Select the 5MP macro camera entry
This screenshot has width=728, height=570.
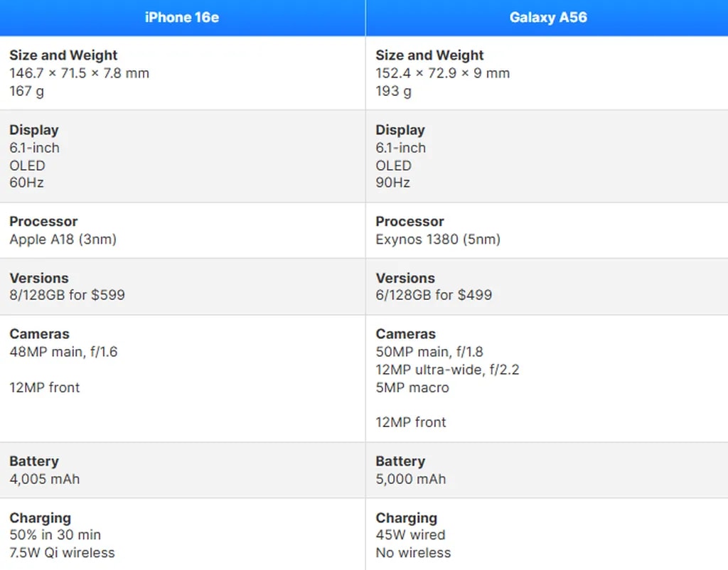point(412,387)
